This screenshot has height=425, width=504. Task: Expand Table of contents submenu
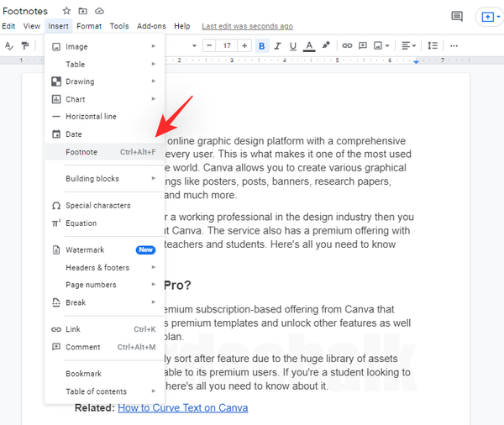click(104, 391)
